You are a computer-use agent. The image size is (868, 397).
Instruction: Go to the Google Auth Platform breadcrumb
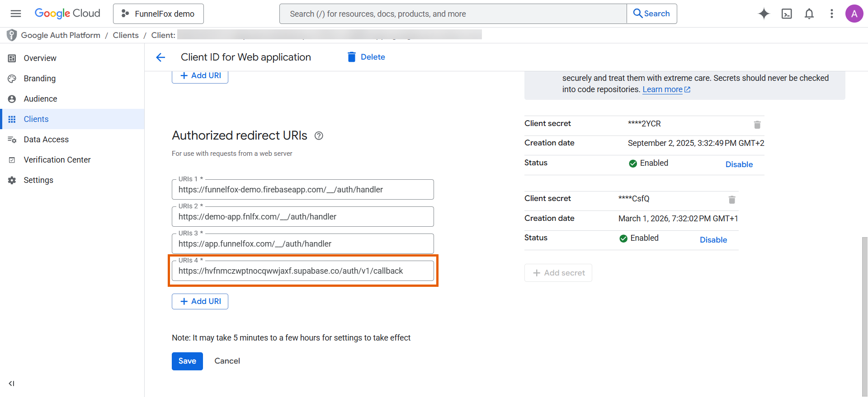click(x=61, y=35)
